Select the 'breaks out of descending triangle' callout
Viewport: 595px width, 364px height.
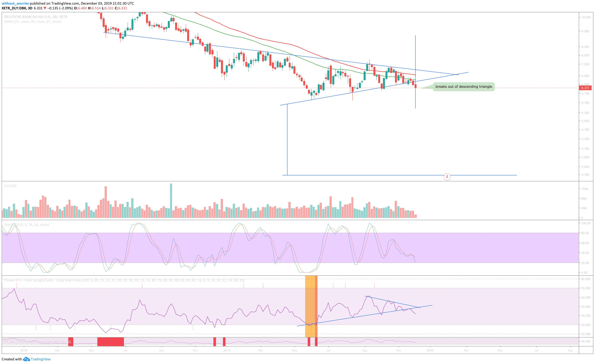464,87
